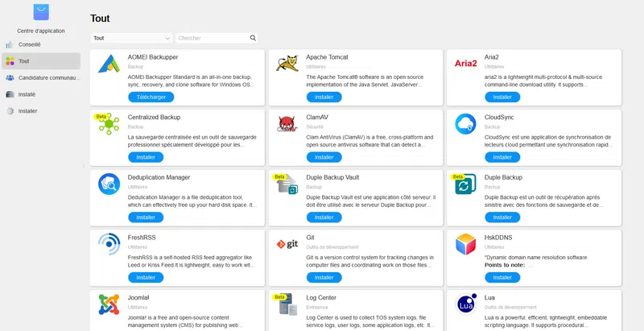Install Duple Backup Vault
644x331 pixels.
(324, 217)
